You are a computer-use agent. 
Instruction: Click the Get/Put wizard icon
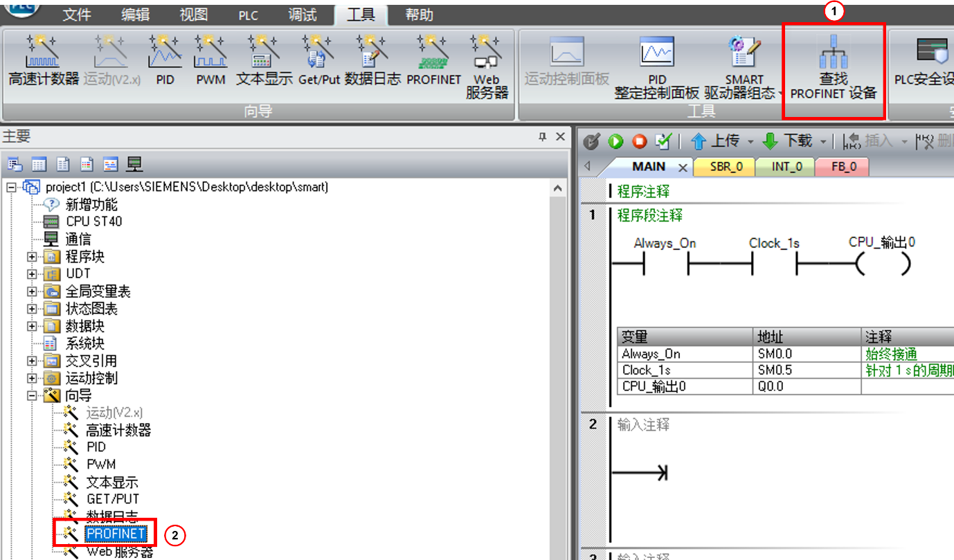(319, 61)
